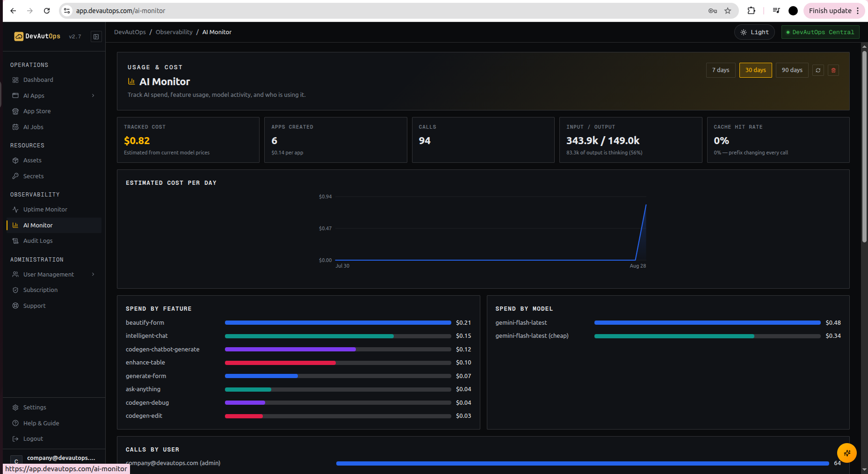Click the codegen-chatbot-generate row label
The height and width of the screenshot is (474, 868).
163,350
